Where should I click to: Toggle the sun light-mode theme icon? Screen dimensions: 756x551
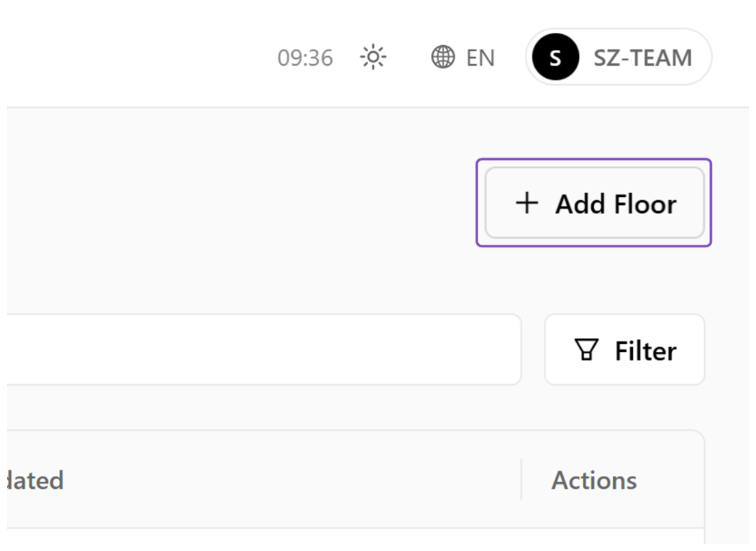click(x=373, y=57)
